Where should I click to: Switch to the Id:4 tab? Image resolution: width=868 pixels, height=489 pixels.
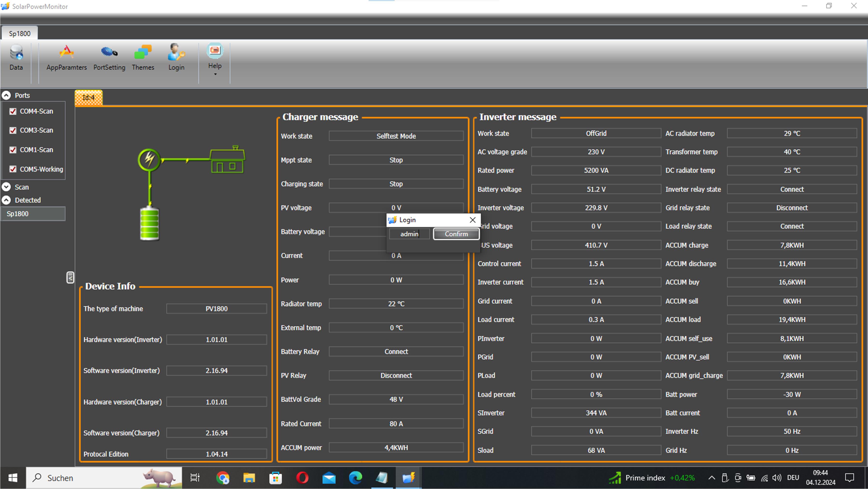tap(89, 97)
